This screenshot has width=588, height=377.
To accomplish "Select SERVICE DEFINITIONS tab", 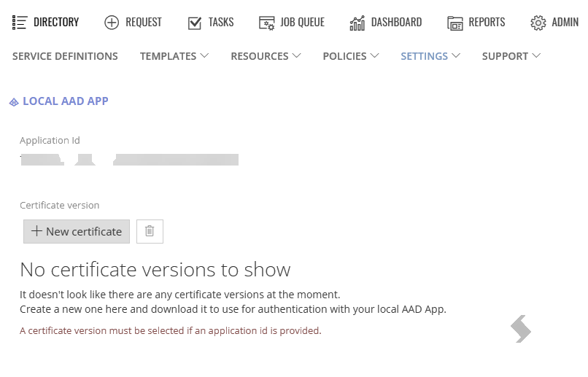I will pyautogui.click(x=65, y=56).
